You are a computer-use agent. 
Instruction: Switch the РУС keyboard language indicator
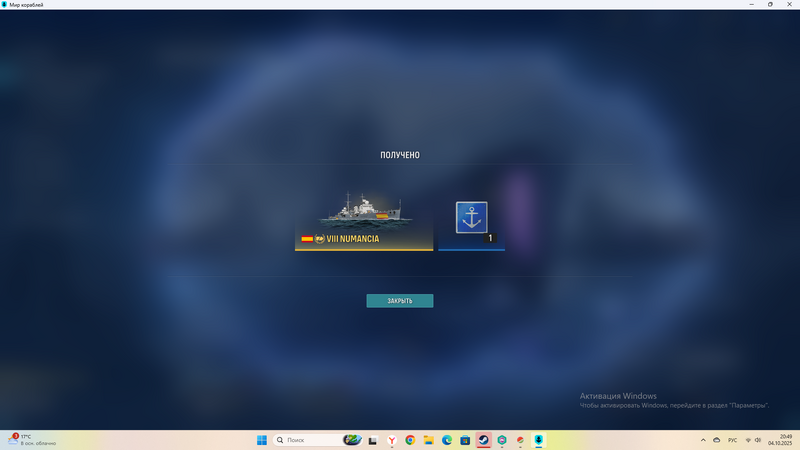732,440
